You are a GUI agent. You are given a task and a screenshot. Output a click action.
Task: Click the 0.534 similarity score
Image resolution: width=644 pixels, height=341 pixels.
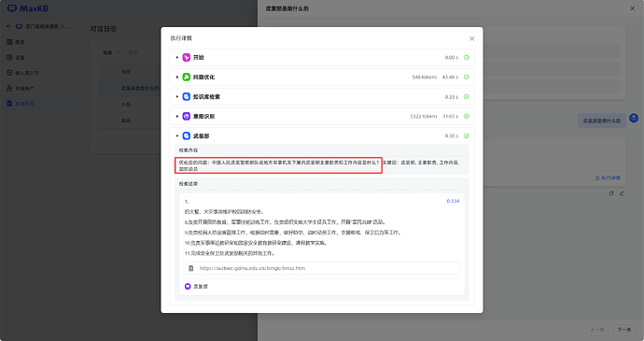pos(453,201)
